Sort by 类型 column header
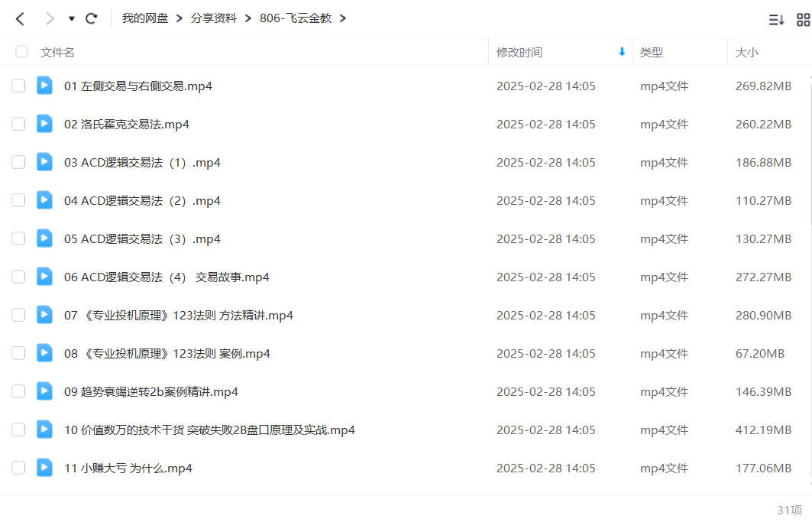812x522 pixels. pyautogui.click(x=651, y=53)
